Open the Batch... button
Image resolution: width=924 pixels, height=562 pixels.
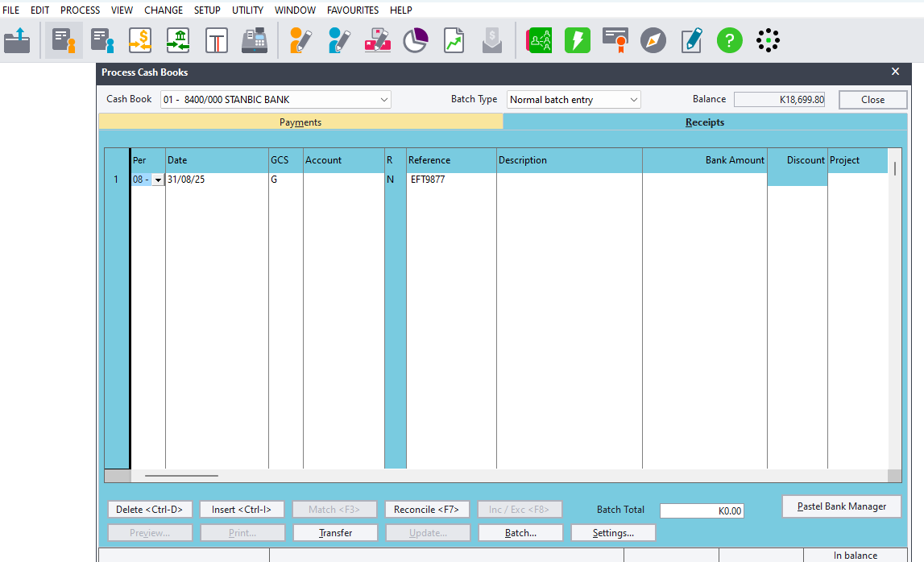[x=520, y=532]
